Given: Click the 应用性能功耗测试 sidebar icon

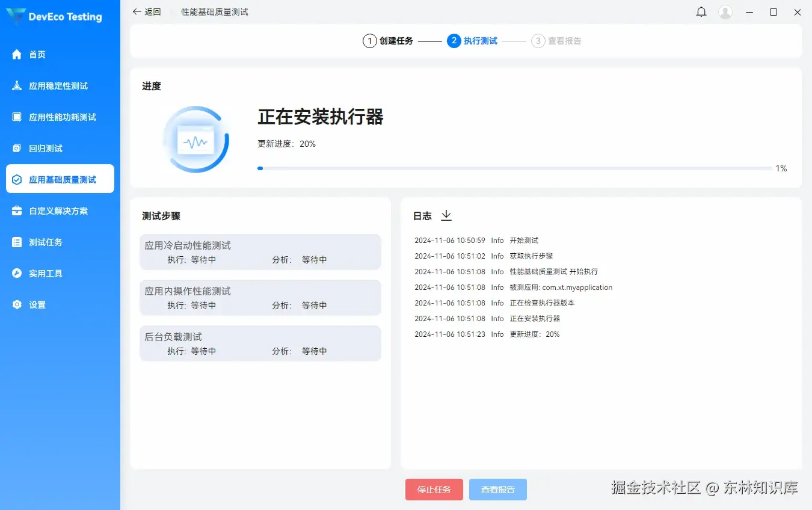Looking at the screenshot, I should tap(17, 117).
